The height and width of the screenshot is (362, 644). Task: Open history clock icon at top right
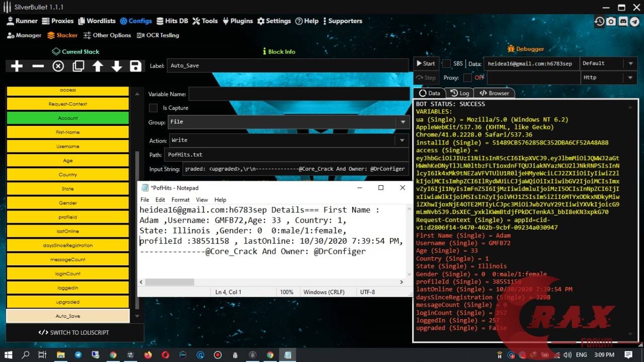pos(599,21)
